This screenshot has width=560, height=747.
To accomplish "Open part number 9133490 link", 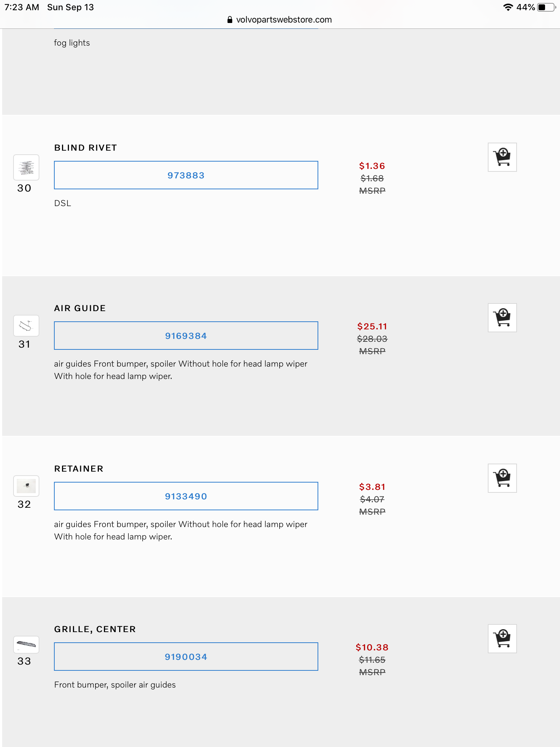I will [x=186, y=496].
